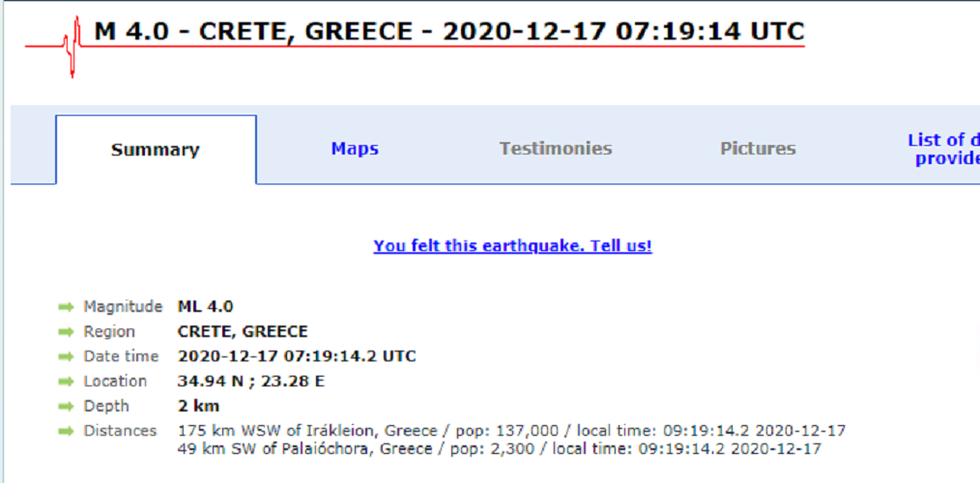This screenshot has width=980, height=483.
Task: Click 'You felt this earthquake. Tell us!' link
Action: pyautogui.click(x=512, y=246)
